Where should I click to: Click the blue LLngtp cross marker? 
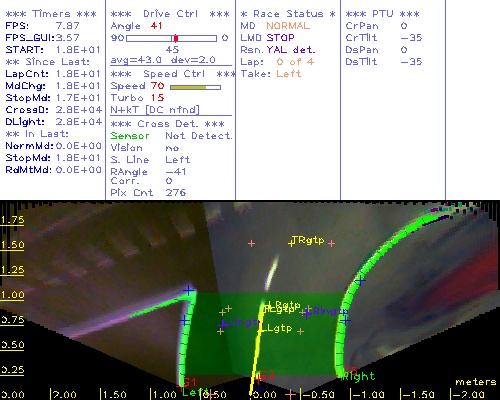(223, 323)
